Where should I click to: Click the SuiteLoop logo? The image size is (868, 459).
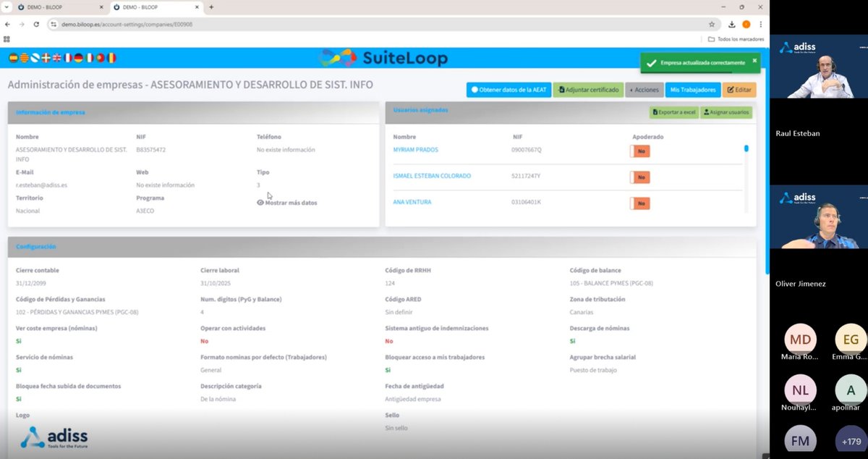point(382,58)
